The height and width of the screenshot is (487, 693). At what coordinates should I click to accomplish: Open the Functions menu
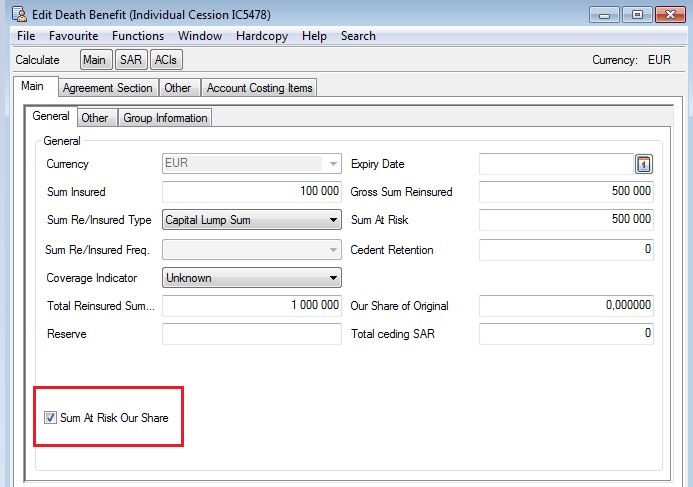point(138,36)
